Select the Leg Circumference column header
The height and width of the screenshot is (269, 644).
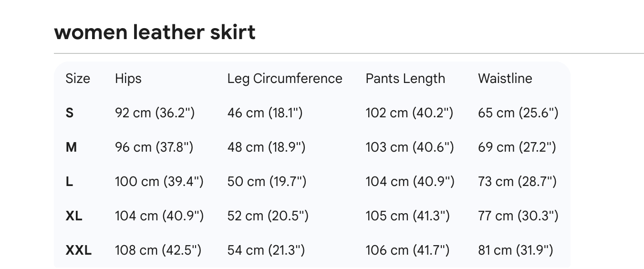pos(285,78)
